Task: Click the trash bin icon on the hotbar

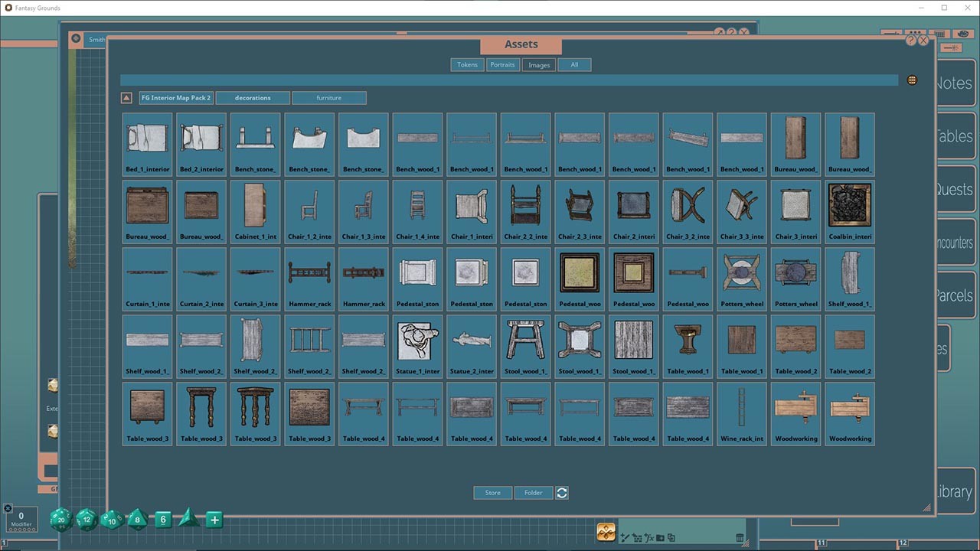Action: [x=740, y=537]
